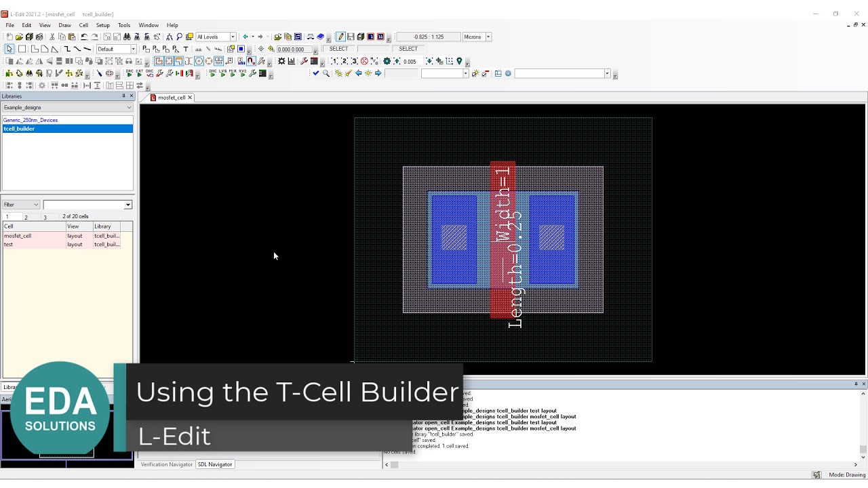
Task: Select the test cell row
Action: [x=62, y=244]
